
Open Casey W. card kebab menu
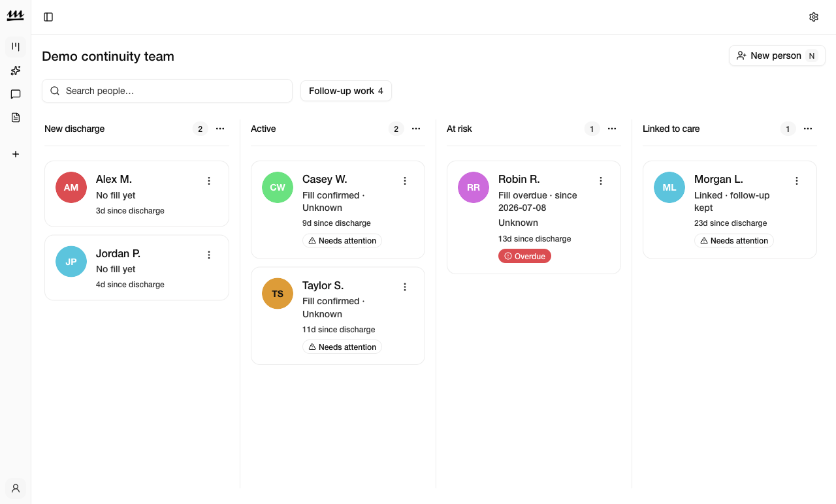pos(405,181)
